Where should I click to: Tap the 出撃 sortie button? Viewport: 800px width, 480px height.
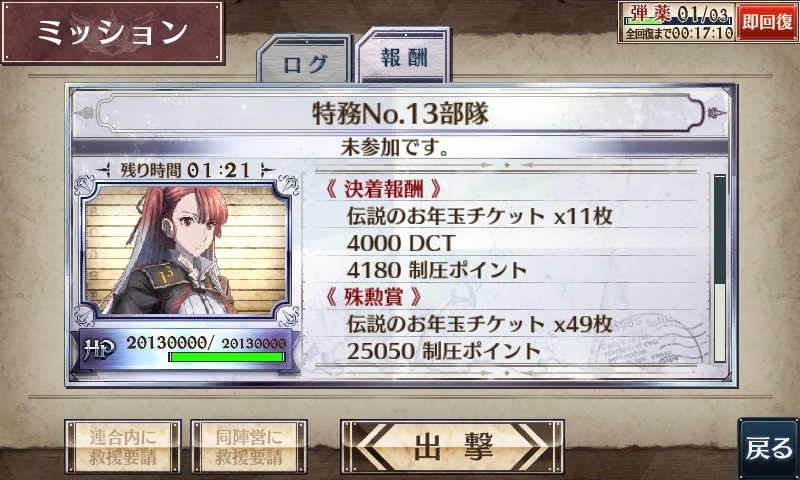[452, 447]
